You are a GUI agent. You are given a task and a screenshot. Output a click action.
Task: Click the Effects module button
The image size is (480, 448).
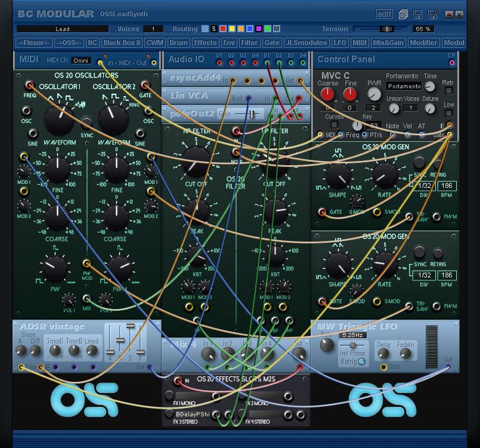pos(206,42)
